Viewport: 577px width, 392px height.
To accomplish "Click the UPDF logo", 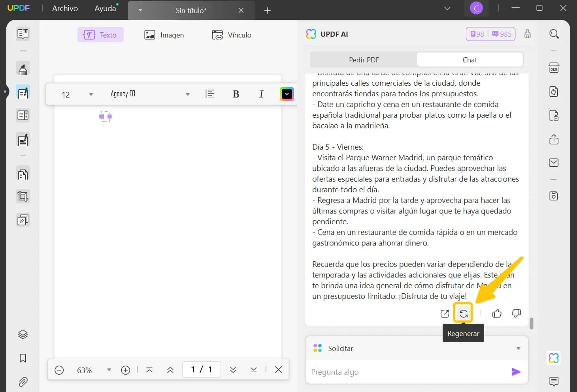I will 19,8.
